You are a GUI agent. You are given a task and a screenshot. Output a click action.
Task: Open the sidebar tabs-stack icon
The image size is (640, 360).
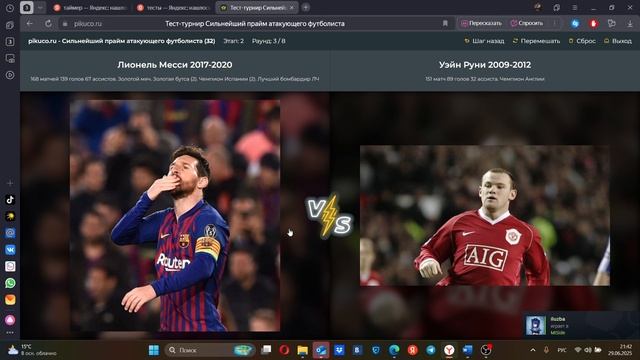coord(10,25)
